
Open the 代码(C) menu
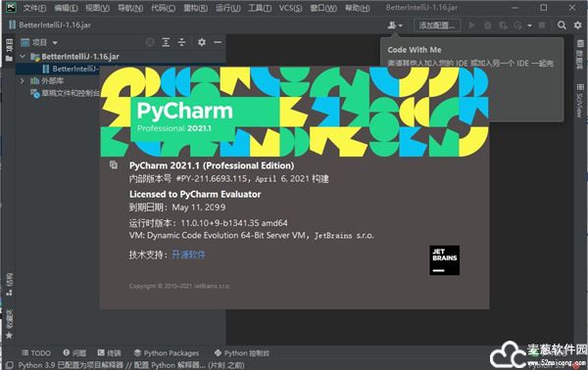tap(163, 8)
